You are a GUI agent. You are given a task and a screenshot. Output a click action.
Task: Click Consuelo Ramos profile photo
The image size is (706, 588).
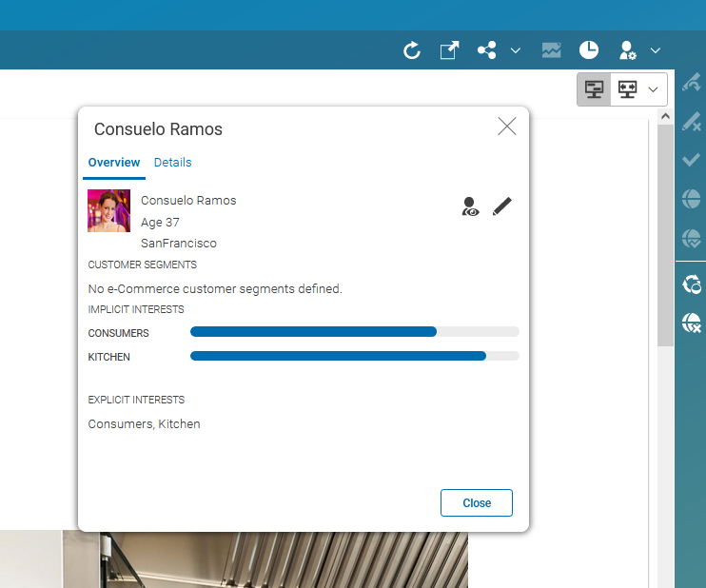(x=109, y=210)
